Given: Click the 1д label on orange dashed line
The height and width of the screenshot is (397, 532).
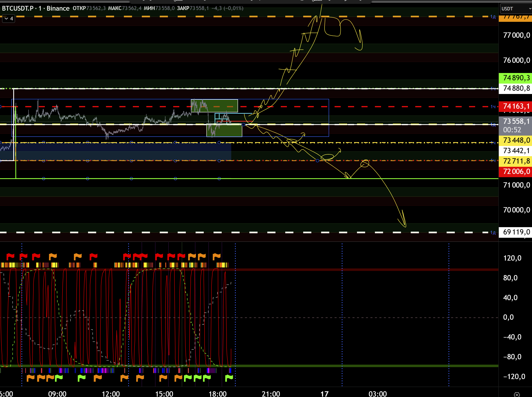Looking at the screenshot, I should click(x=493, y=17).
